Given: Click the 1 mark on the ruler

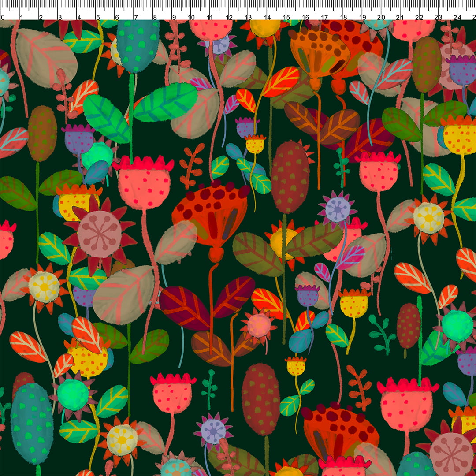Looking at the screenshot, I should pos(21,17).
